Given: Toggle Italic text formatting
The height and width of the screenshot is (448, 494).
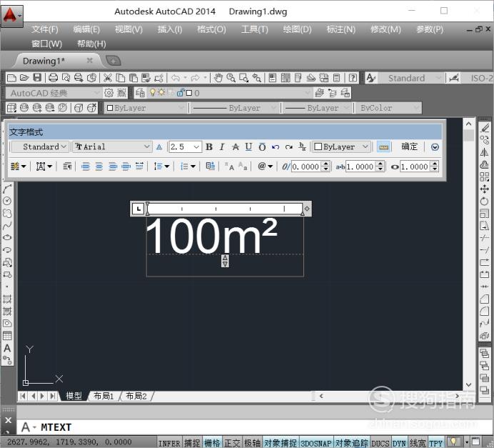Looking at the screenshot, I should [222, 147].
